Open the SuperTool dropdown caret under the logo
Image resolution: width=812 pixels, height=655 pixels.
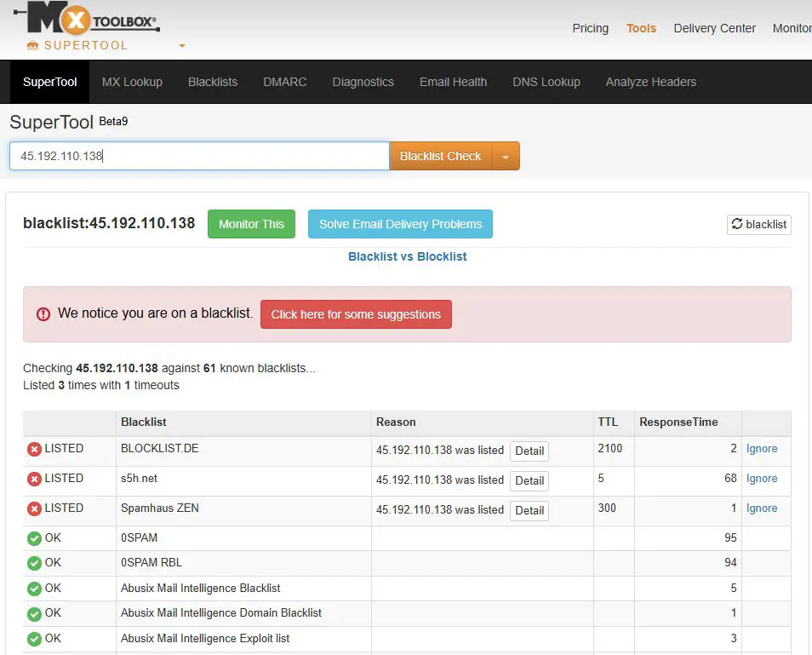tap(182, 46)
